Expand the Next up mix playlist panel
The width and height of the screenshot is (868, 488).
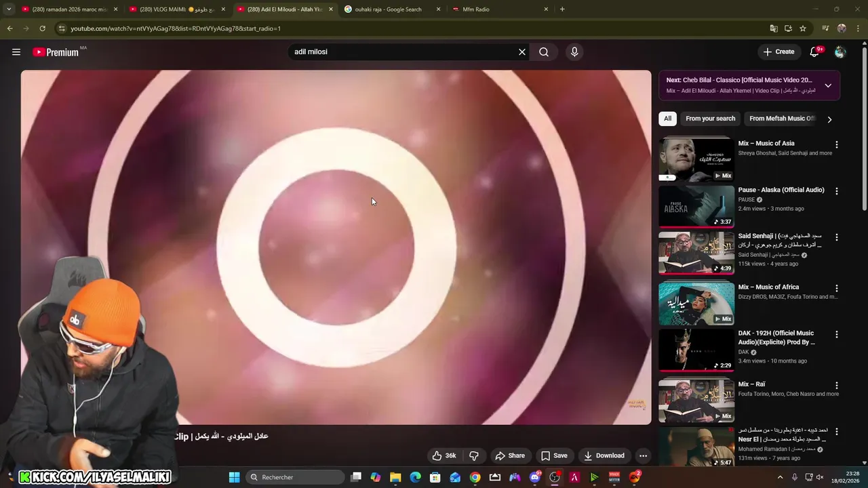pyautogui.click(x=828, y=85)
